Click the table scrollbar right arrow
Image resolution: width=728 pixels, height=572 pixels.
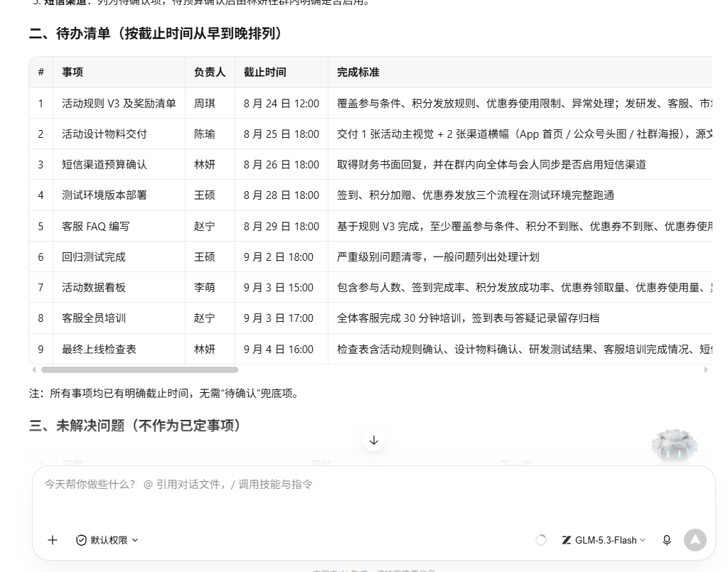tap(706, 369)
